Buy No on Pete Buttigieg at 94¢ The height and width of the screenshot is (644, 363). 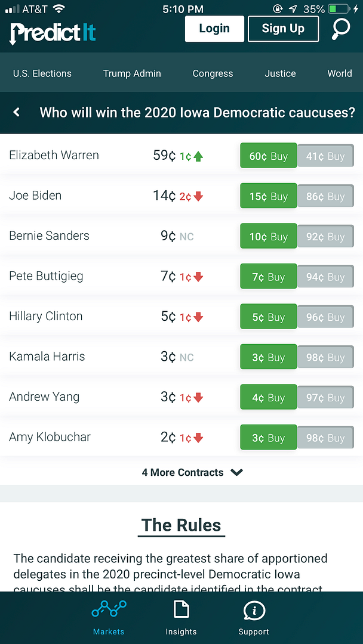click(325, 277)
